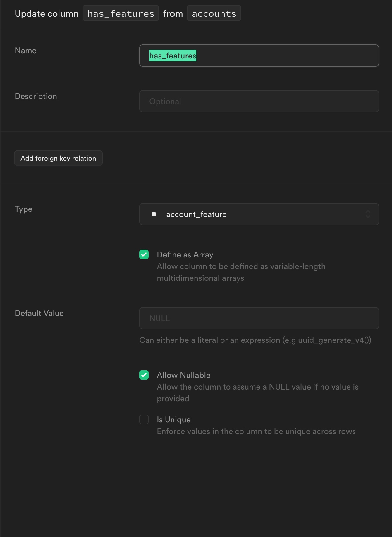Screen dimensions: 392x537
Task: Open the account_feature Type dropdown
Action: (x=259, y=214)
